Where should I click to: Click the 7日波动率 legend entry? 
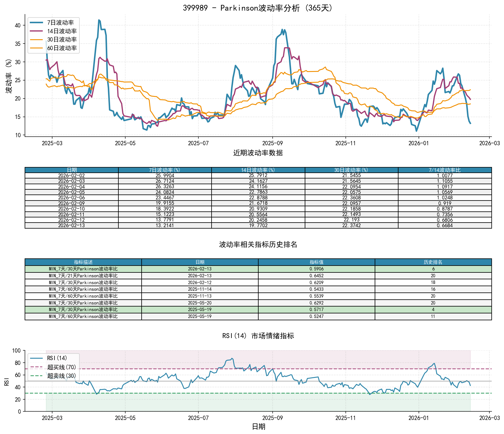60,23
